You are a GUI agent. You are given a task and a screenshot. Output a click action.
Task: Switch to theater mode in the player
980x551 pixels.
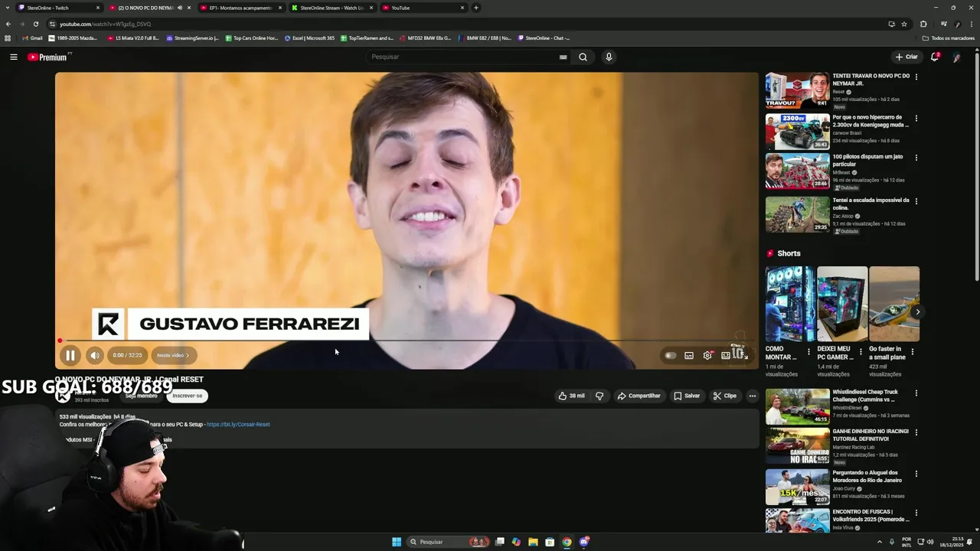click(726, 355)
